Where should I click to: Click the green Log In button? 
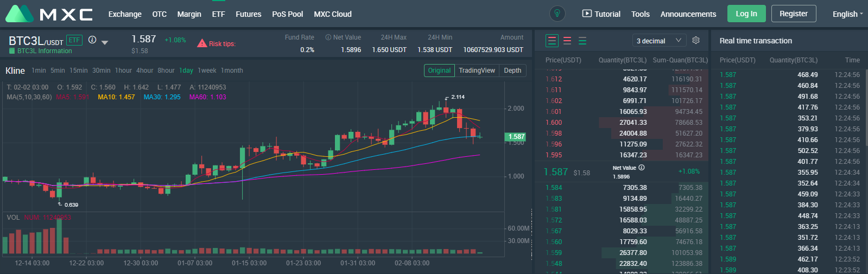[746, 14]
